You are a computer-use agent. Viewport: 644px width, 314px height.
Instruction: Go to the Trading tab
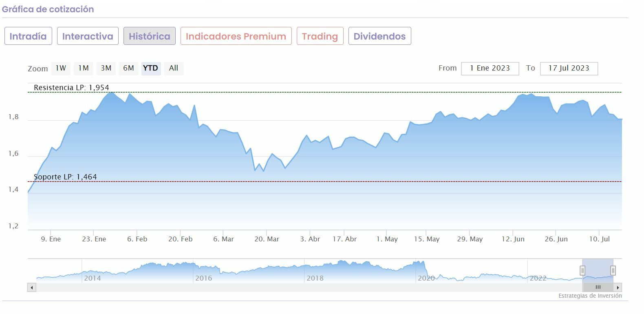[x=320, y=36]
